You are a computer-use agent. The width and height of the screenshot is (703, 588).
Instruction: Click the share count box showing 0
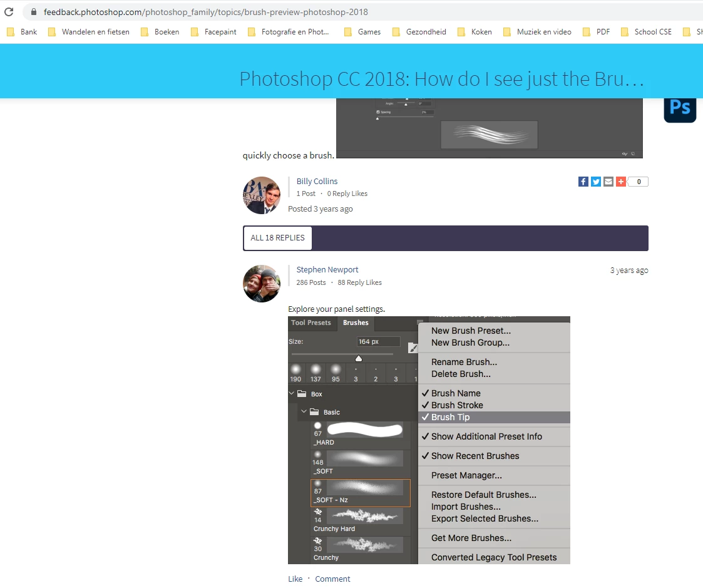639,182
